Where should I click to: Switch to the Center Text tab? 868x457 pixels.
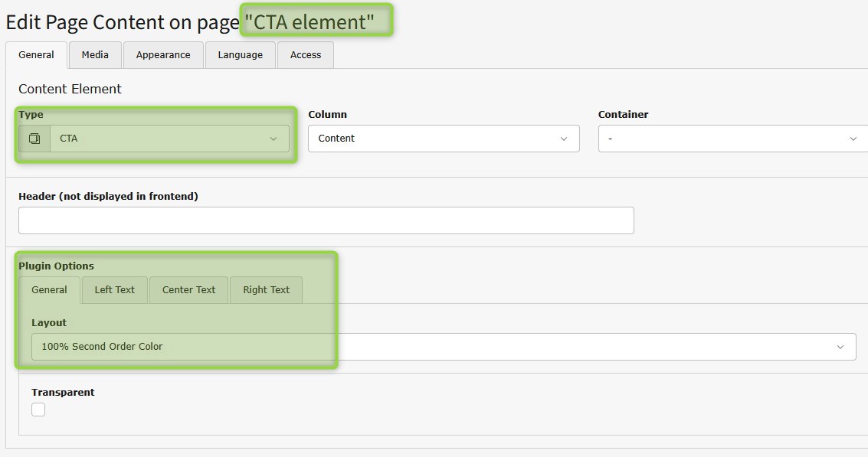[188, 290]
